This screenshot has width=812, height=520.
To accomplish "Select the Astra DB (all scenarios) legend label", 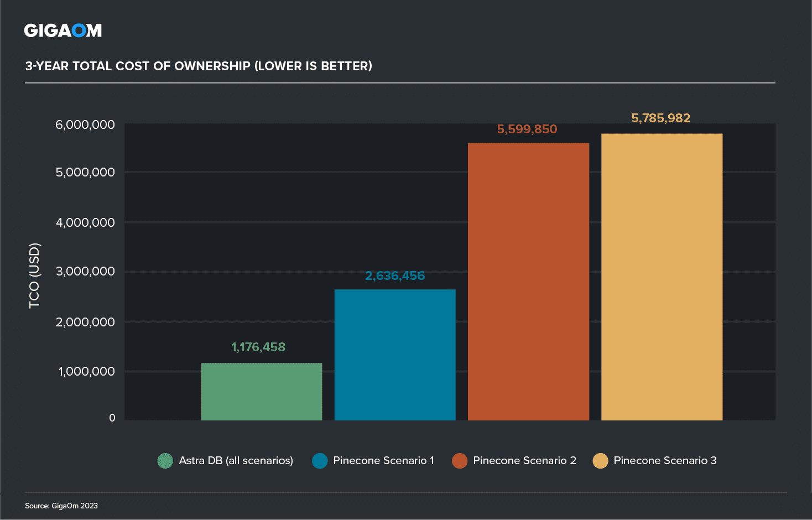I will [x=236, y=461].
